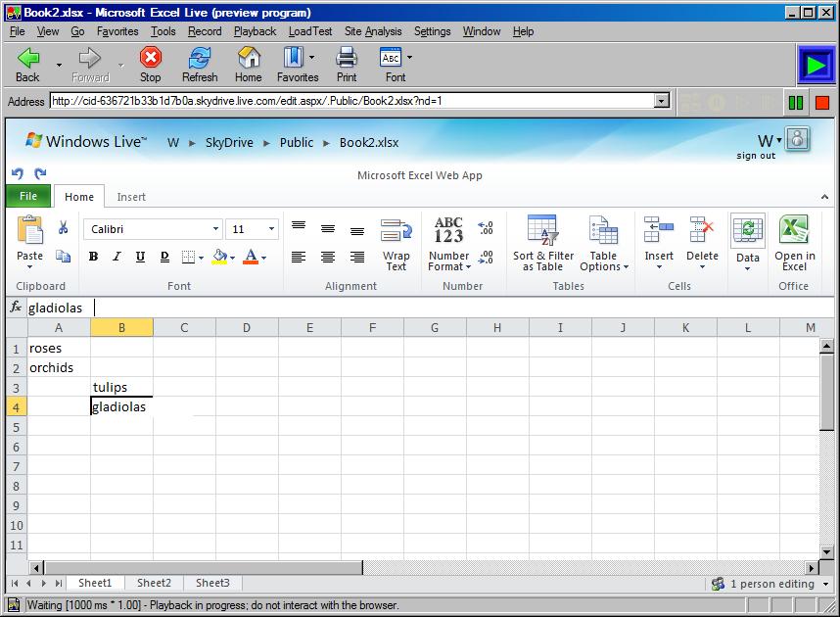This screenshot has width=840, height=617.
Task: Toggle italic formatting
Action: coord(117,257)
